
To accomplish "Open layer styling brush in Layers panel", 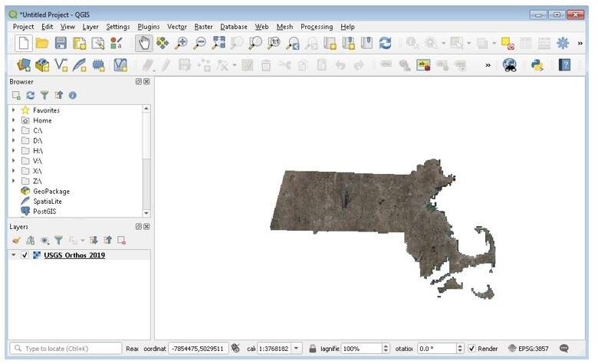I will 17,240.
